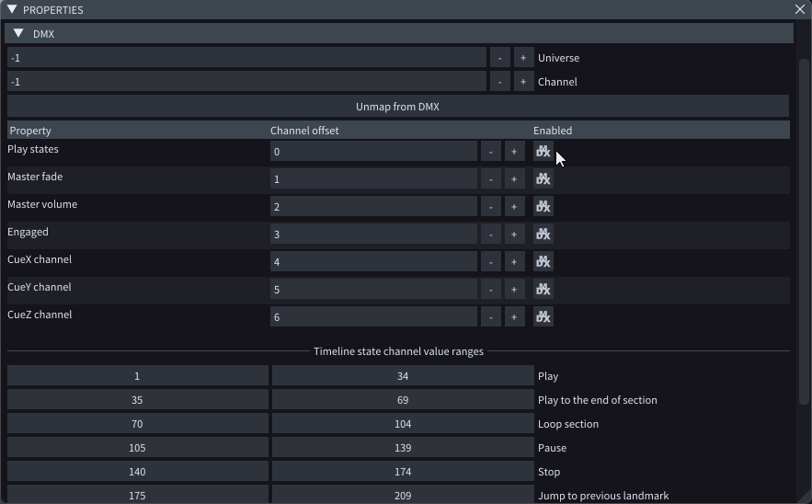
Task: Toggle DMX enabled icon for CueZ channel
Action: coord(543,317)
